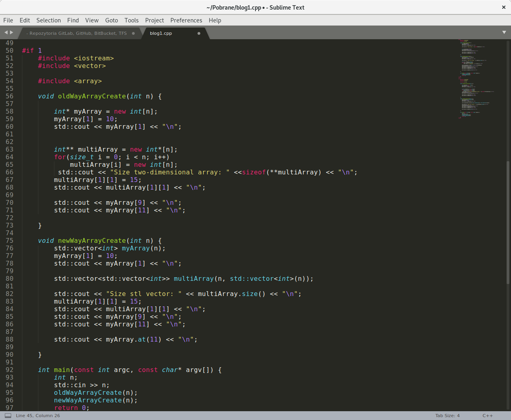The width and height of the screenshot is (511, 420).
Task: Click the sizeof keyword on line 66
Action: tap(254, 172)
